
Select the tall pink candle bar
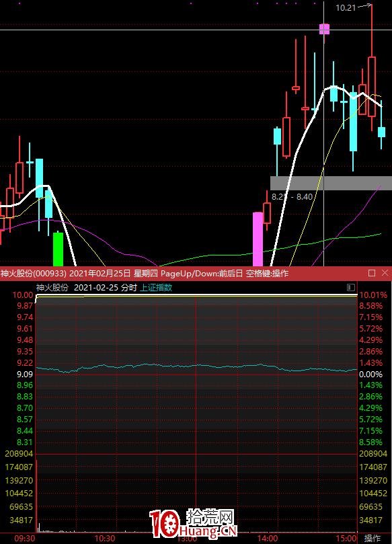click(x=258, y=239)
